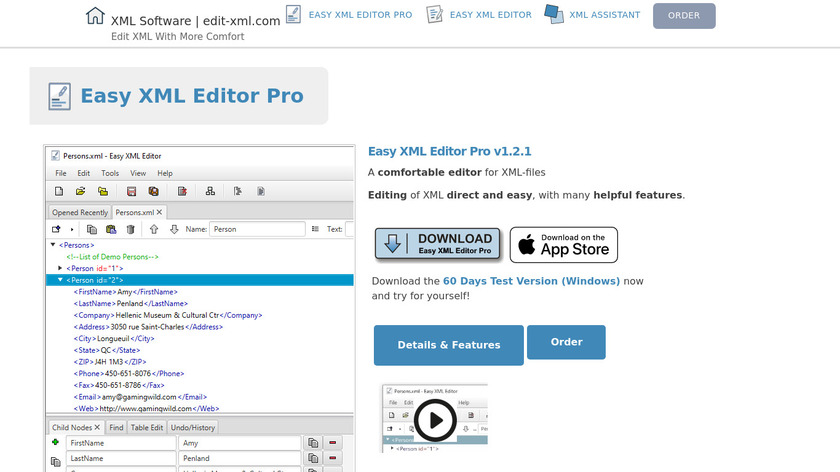
Task: Collapse the Person id="2" node triangle
Action: coord(60,280)
